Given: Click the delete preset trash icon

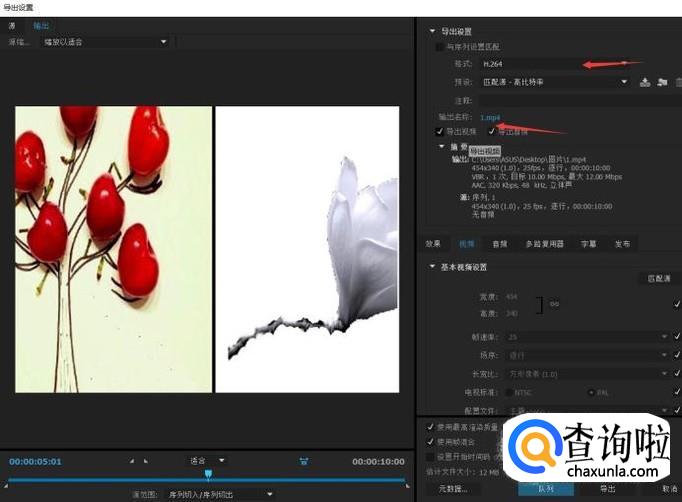Looking at the screenshot, I should point(677,82).
